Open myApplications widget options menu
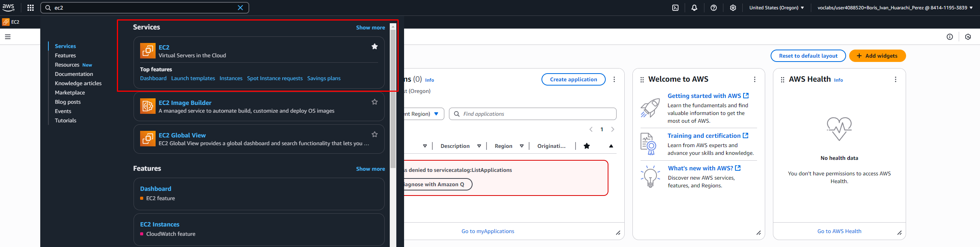The image size is (980, 247). 614,79
